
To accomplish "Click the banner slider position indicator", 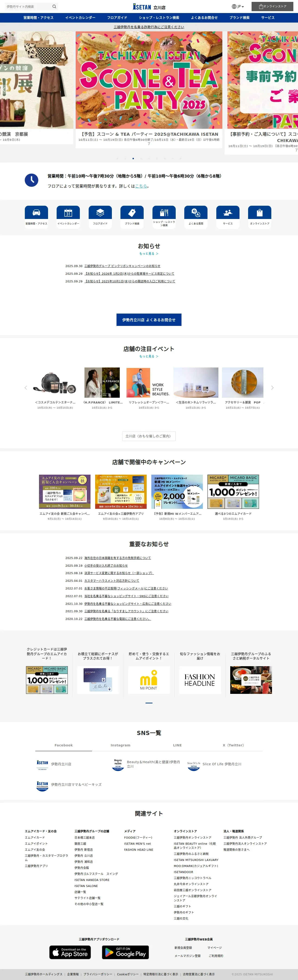I will [x=149, y=703].
